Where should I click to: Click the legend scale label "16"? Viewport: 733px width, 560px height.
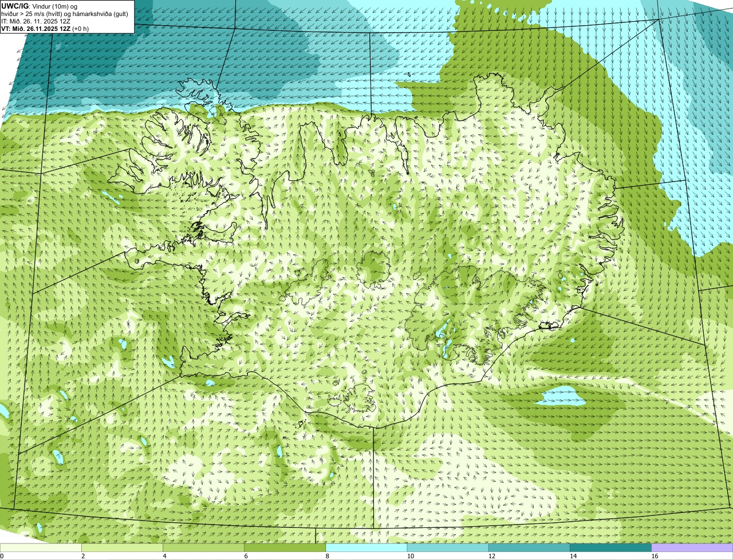pos(655,556)
